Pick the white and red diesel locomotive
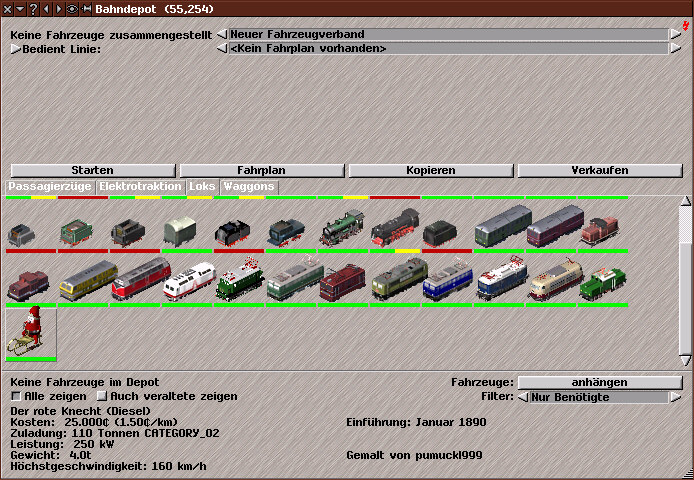The height and width of the screenshot is (480, 694). (188, 280)
